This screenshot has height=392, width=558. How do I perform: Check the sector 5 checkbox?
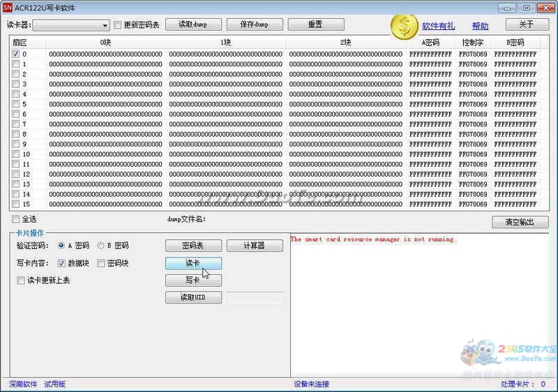pyautogui.click(x=15, y=103)
